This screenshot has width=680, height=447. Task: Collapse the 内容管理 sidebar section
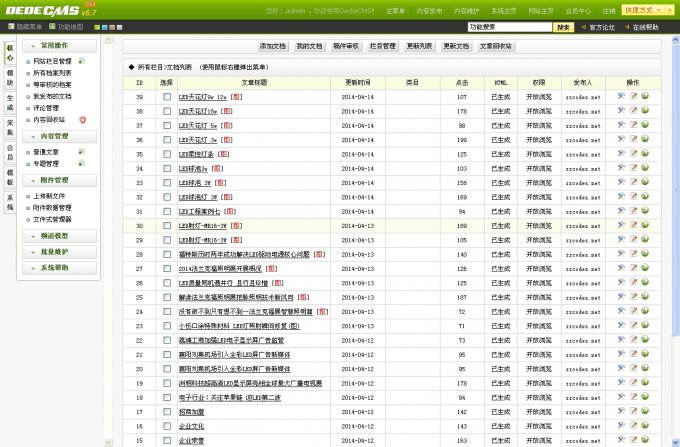coord(59,136)
